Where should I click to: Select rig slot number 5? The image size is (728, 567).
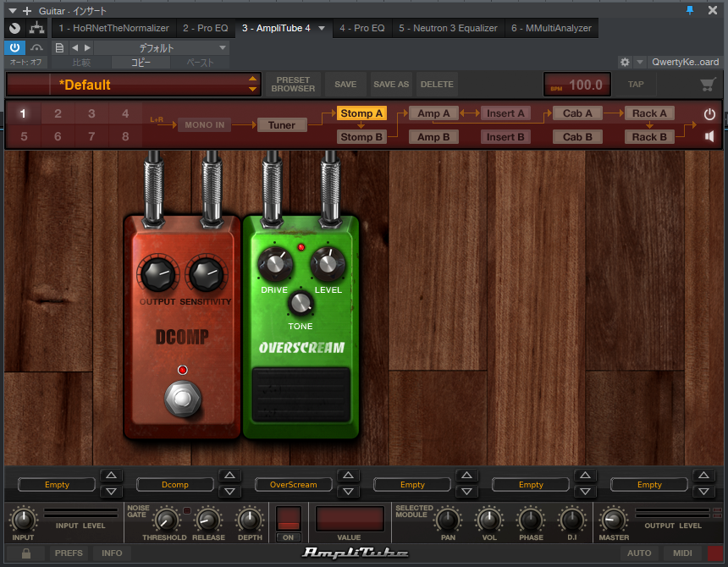click(x=24, y=136)
